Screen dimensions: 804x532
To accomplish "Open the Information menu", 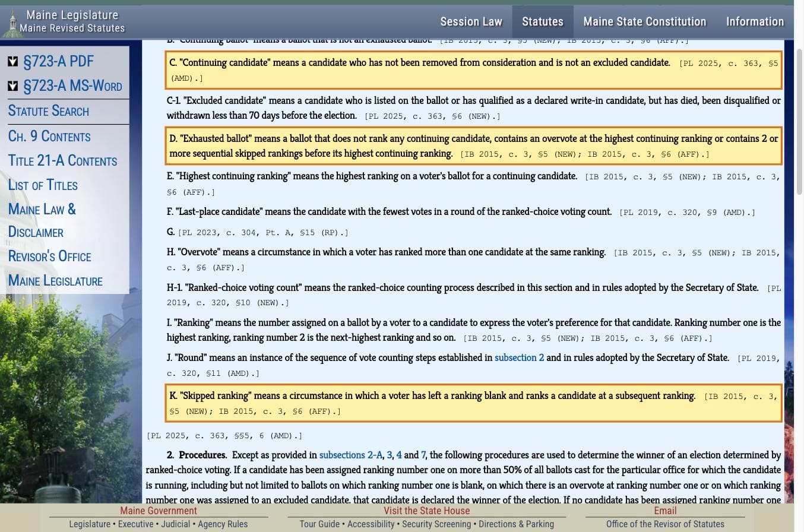I will (x=755, y=21).
